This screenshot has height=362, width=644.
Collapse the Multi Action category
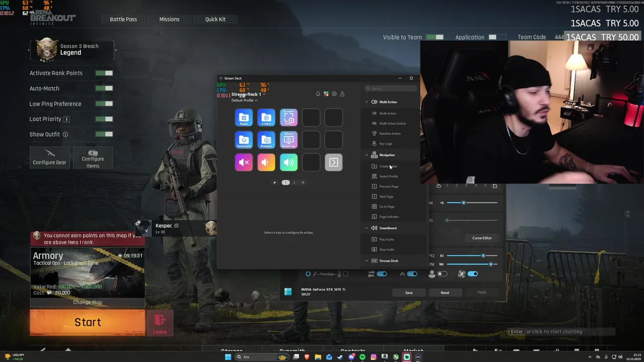[x=366, y=102]
